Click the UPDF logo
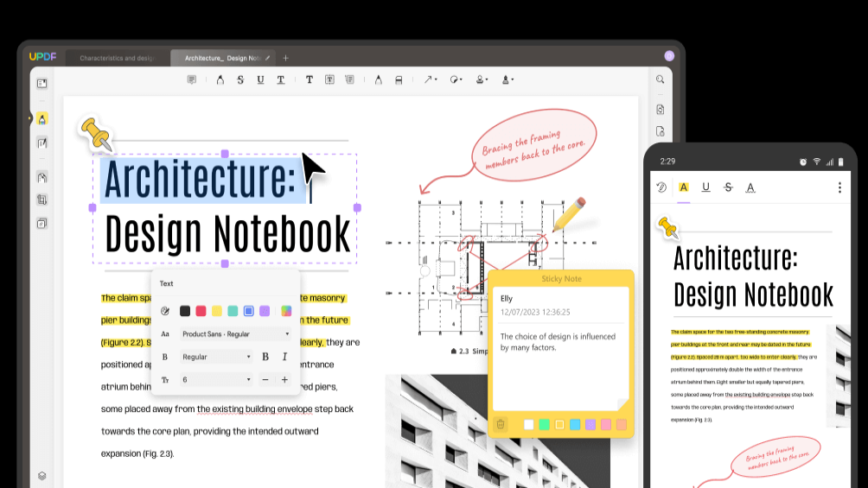The height and width of the screenshot is (488, 868). pos(42,57)
